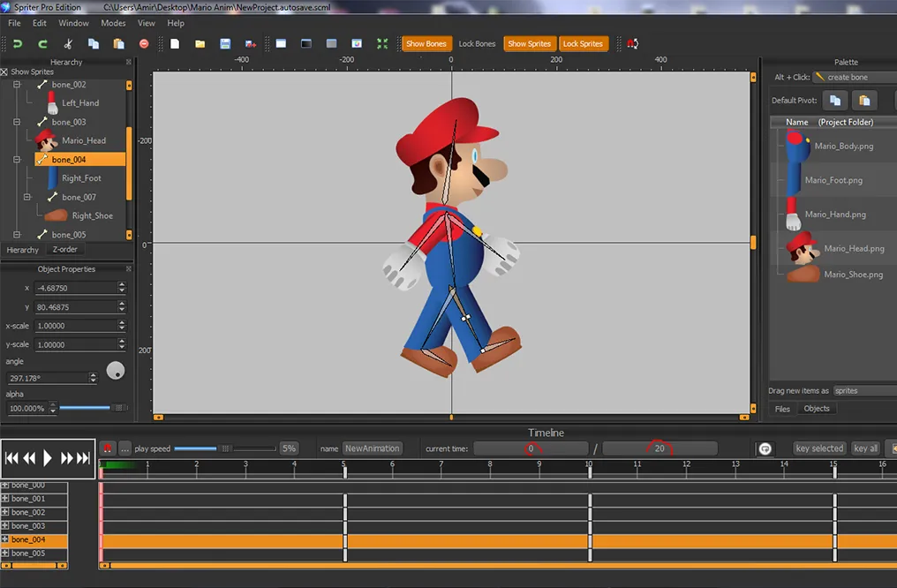Click the light canvas view icon
This screenshot has width=897, height=588.
point(281,44)
